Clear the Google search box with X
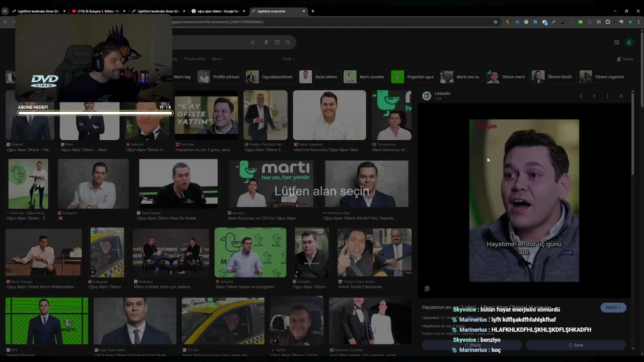The image size is (644, 362). 253,42
